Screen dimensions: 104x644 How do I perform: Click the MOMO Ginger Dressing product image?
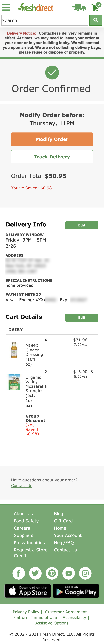[x=14, y=350]
